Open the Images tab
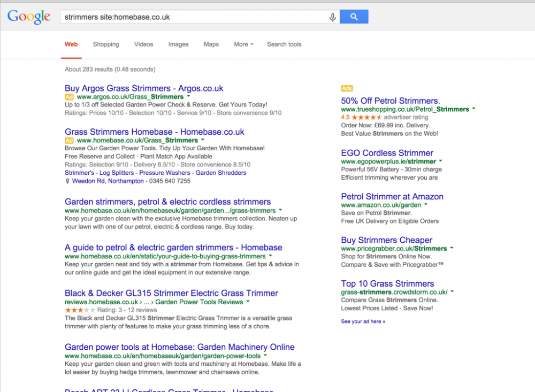The height and width of the screenshot is (392, 535). tap(179, 44)
